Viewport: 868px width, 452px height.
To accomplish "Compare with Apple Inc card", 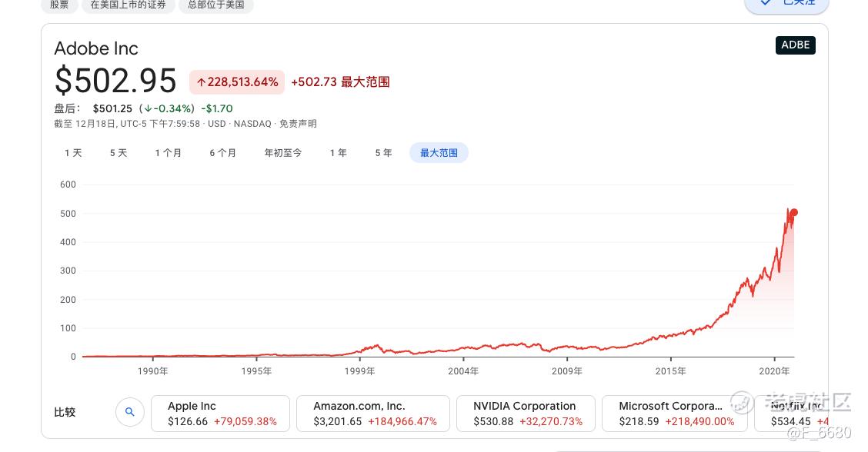I will pyautogui.click(x=220, y=414).
